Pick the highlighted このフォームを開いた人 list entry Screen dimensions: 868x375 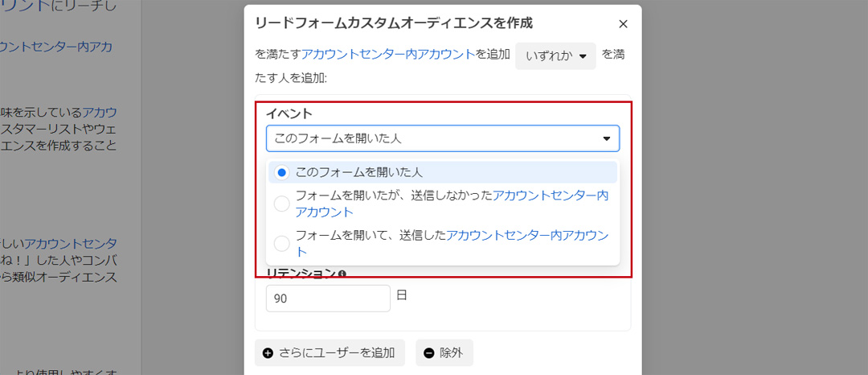click(x=359, y=172)
